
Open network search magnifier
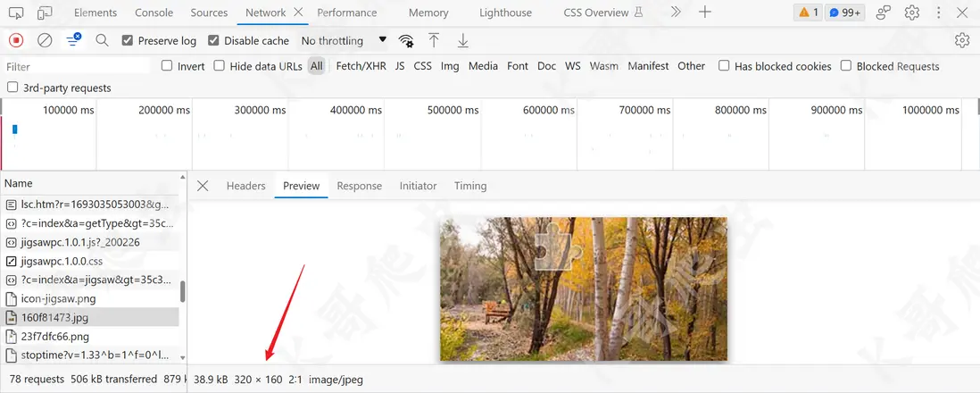[102, 41]
